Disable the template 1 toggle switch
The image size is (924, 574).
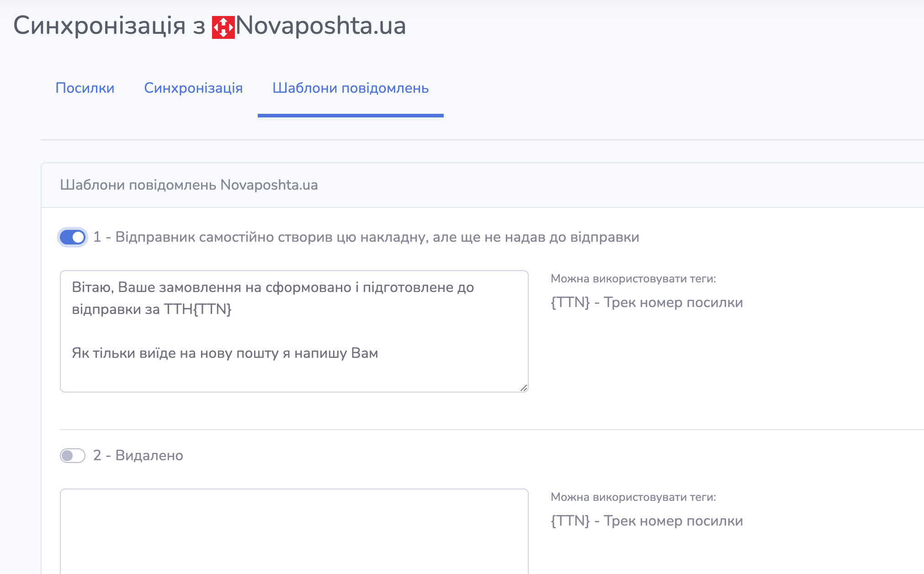point(73,237)
